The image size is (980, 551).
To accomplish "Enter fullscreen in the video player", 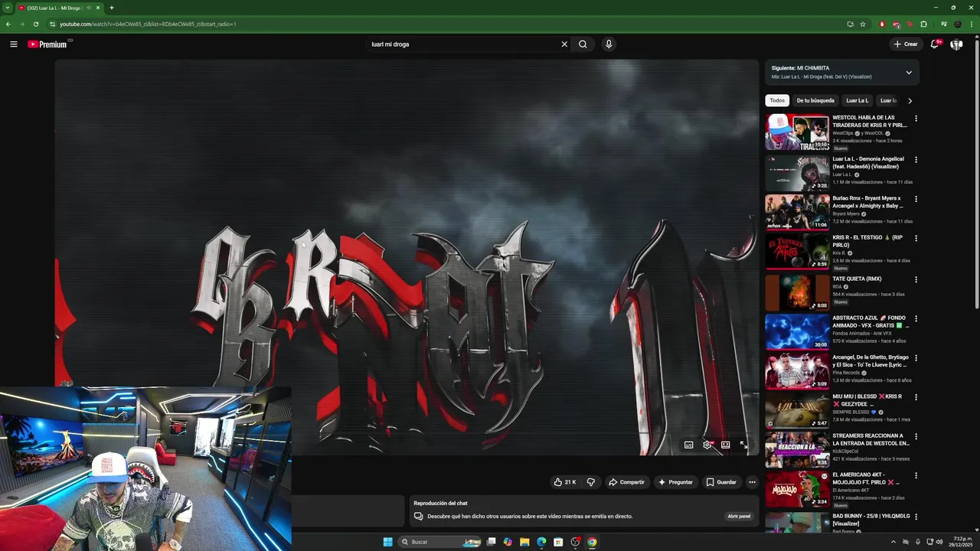I will click(743, 445).
